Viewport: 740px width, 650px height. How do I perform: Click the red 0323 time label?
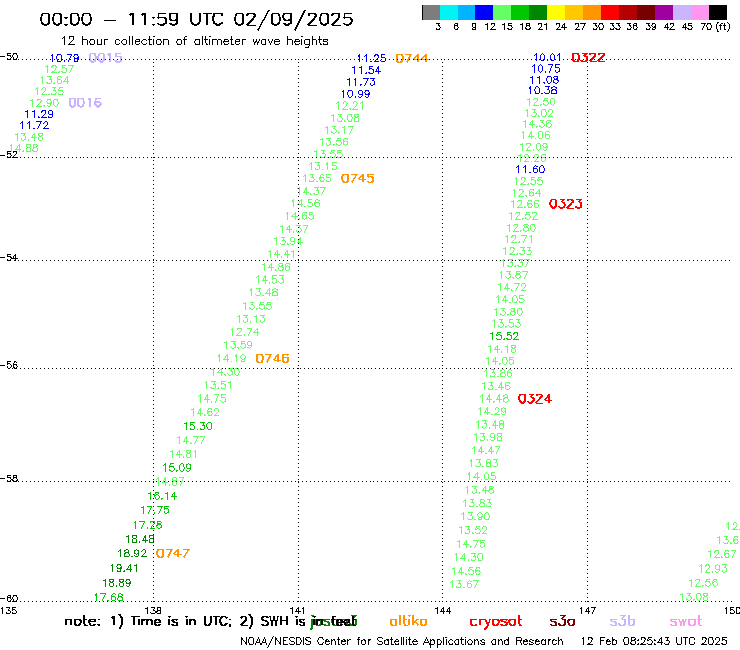point(565,204)
